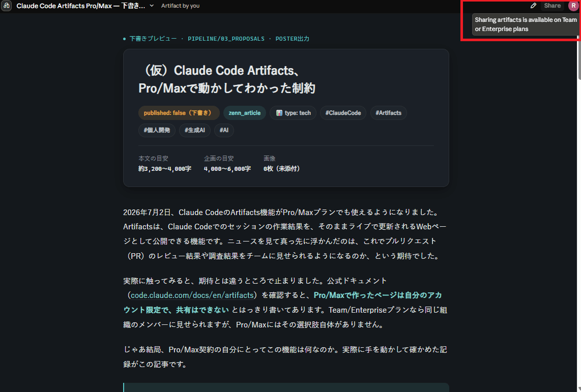Click the type: tech tag icon

point(279,113)
